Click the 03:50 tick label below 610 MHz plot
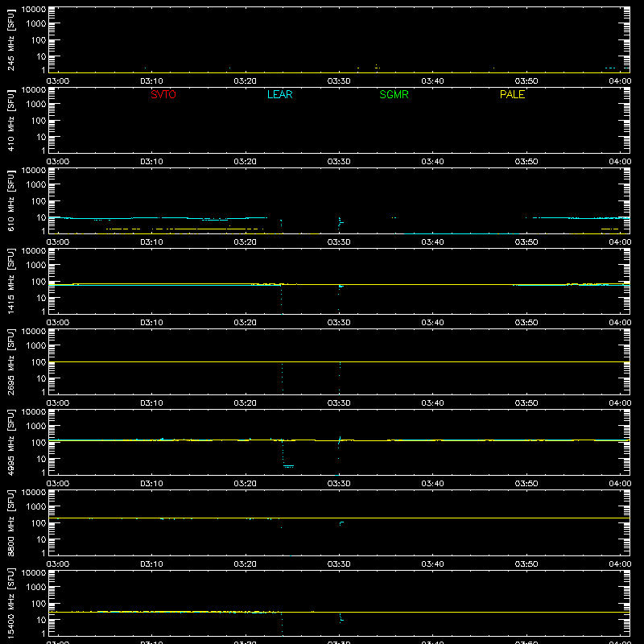The height and width of the screenshot is (644, 644). point(526,242)
